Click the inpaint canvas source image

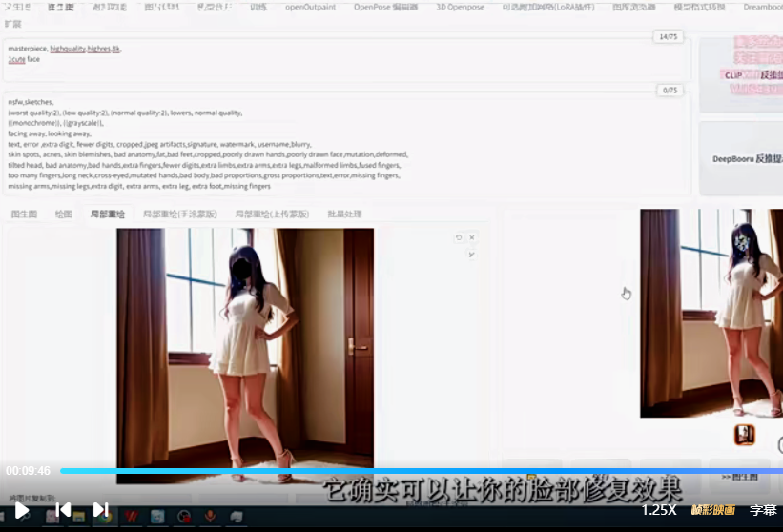pos(245,356)
